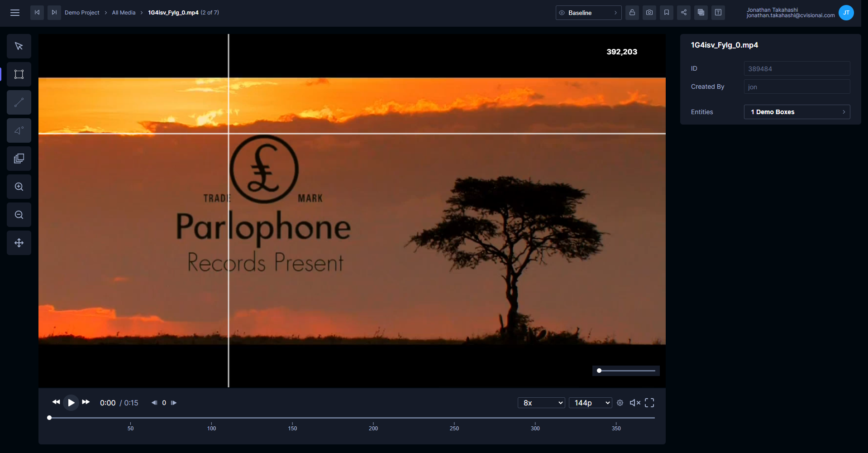Click the timeline scrubber handle at start
The width and height of the screenshot is (868, 453).
(49, 418)
